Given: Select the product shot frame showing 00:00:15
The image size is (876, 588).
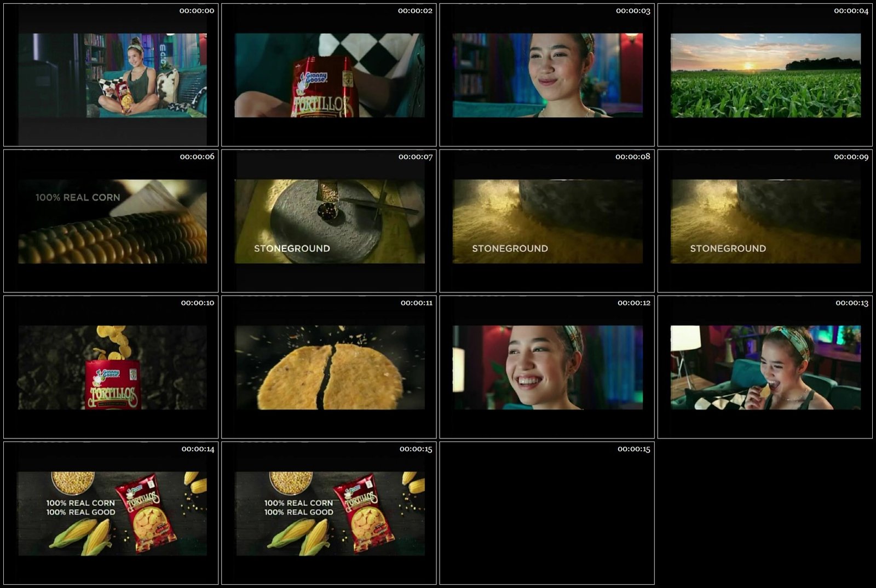Looking at the screenshot, I should (x=329, y=514).
